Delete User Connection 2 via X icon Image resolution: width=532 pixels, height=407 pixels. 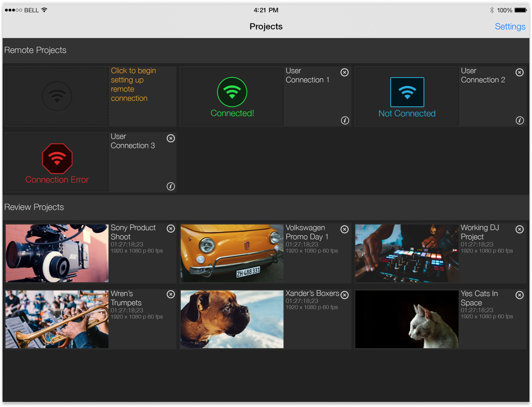click(x=519, y=72)
